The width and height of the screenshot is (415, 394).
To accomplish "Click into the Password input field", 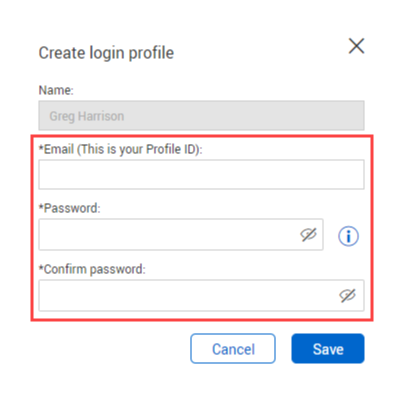I will tap(181, 234).
